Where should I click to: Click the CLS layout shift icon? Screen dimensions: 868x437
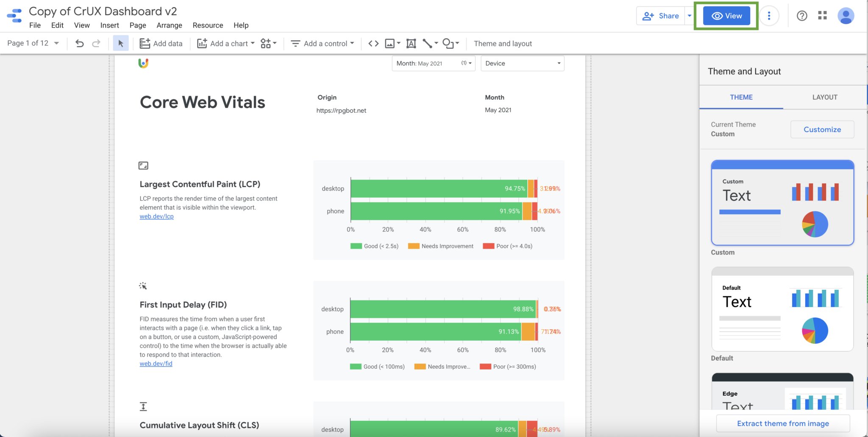click(143, 406)
